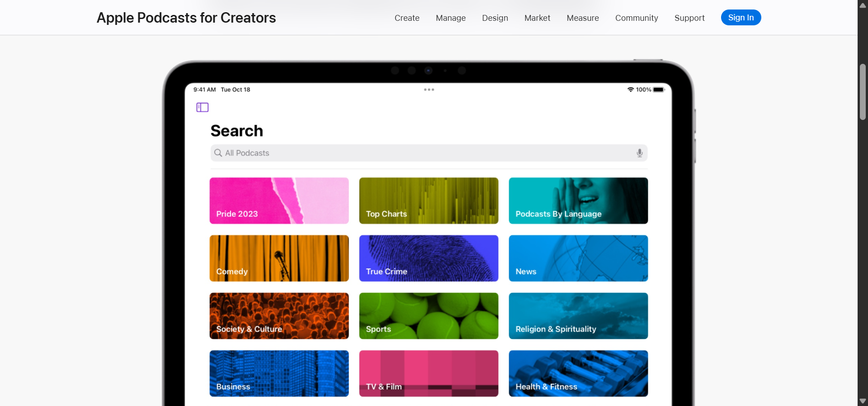The width and height of the screenshot is (868, 406).
Task: Click the 100% battery percentage text
Action: (x=643, y=90)
